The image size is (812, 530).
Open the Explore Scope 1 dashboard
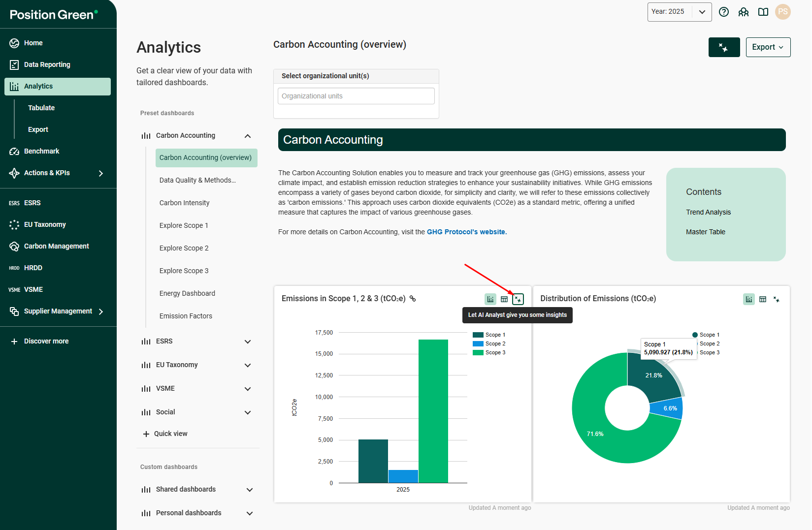point(184,225)
